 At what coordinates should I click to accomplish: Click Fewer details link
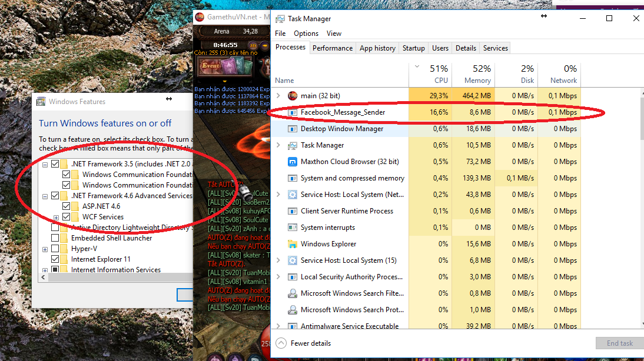pos(310,343)
